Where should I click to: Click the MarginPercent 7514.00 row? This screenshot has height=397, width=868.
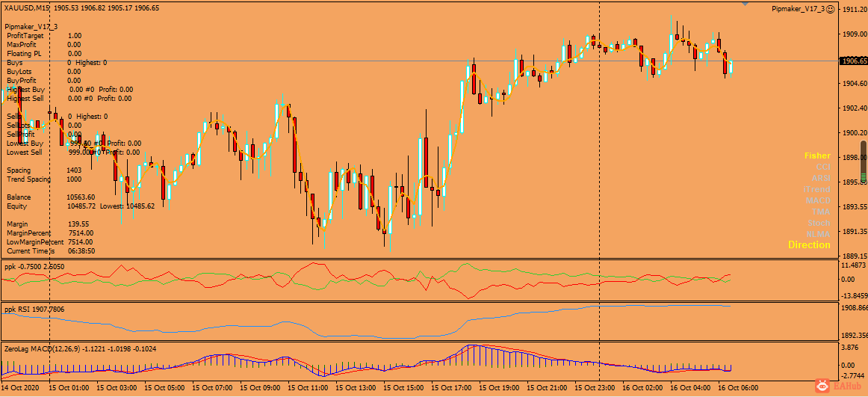[50, 233]
